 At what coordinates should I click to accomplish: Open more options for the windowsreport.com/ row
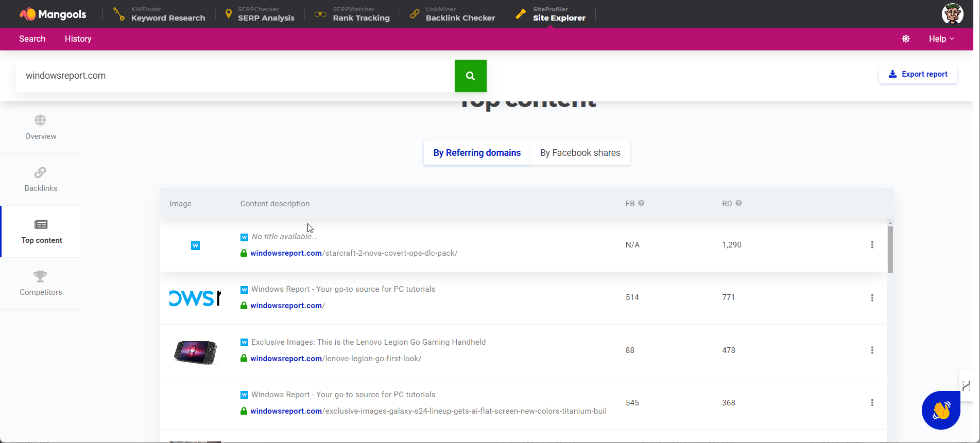(872, 297)
